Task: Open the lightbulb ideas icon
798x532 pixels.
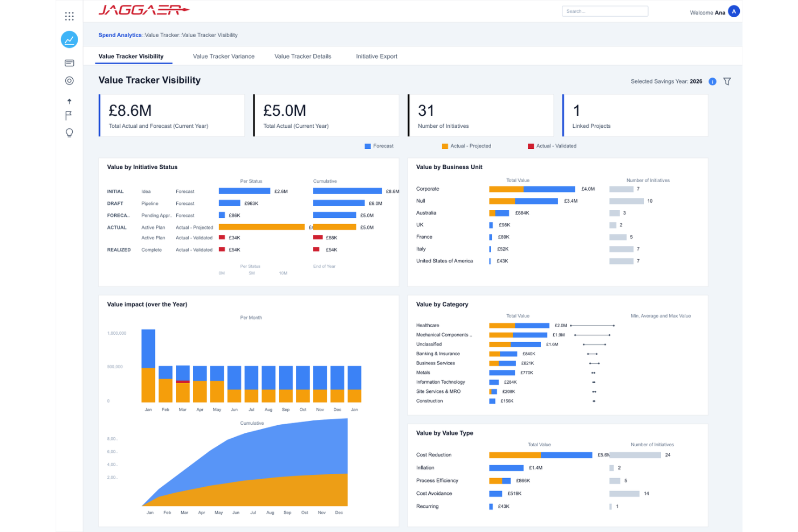Action: [x=70, y=133]
